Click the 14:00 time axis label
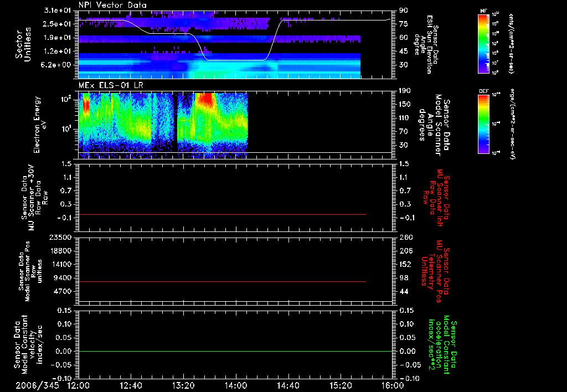The height and width of the screenshot is (392, 567). pos(236,385)
